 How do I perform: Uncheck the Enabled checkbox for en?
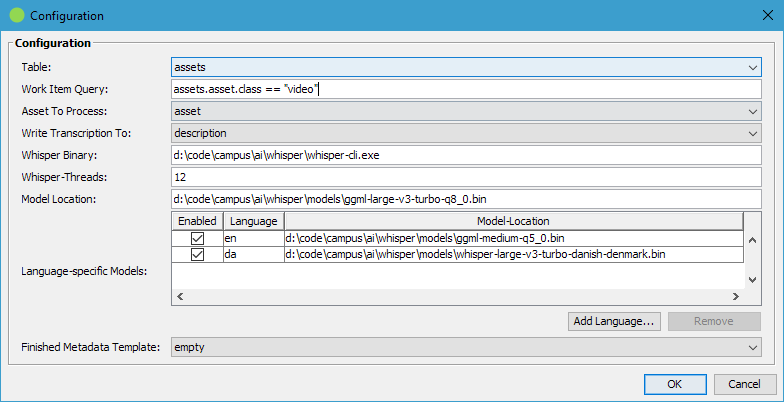pyautogui.click(x=198, y=238)
